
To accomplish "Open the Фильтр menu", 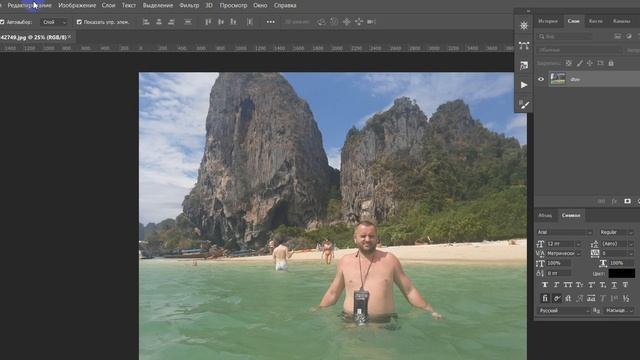I will pyautogui.click(x=189, y=5).
